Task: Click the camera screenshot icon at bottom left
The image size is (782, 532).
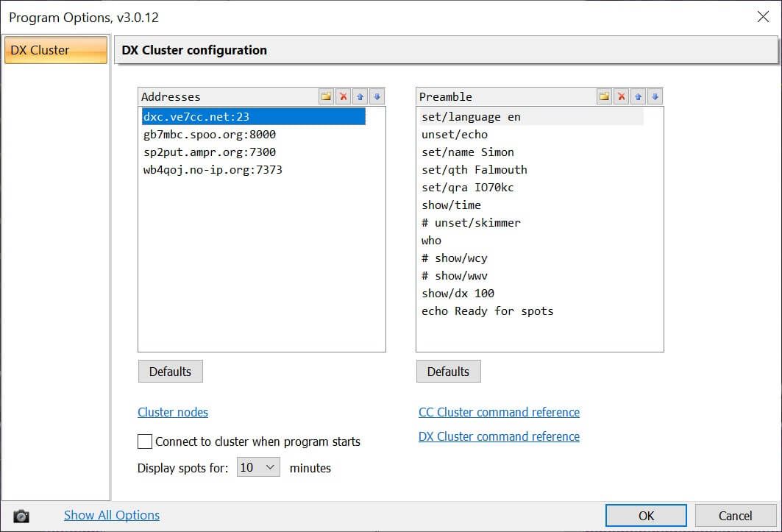Action: [22, 516]
